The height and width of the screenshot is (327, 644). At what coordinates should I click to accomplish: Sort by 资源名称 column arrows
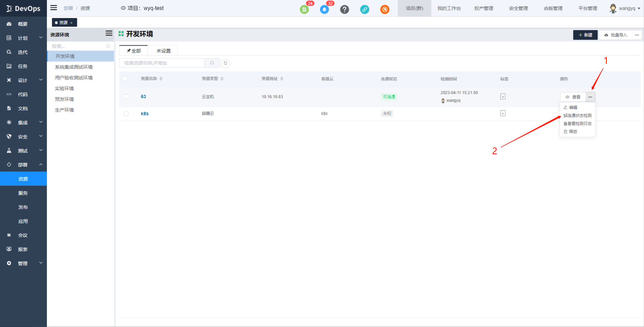point(161,79)
